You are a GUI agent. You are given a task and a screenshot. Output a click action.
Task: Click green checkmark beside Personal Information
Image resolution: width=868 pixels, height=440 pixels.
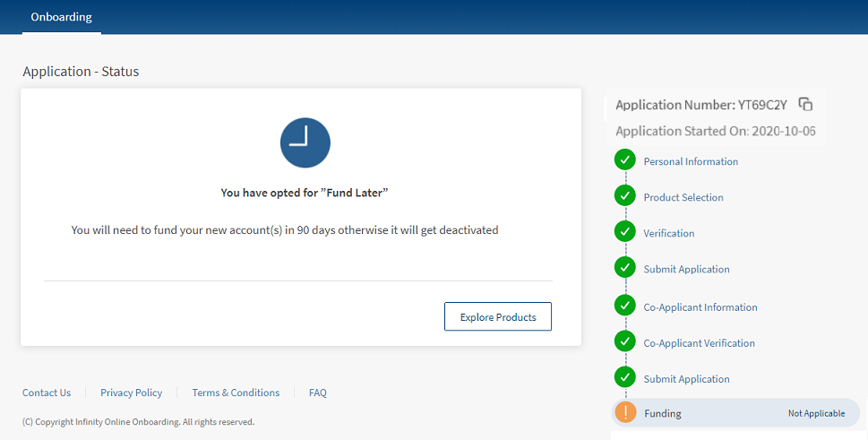click(624, 160)
